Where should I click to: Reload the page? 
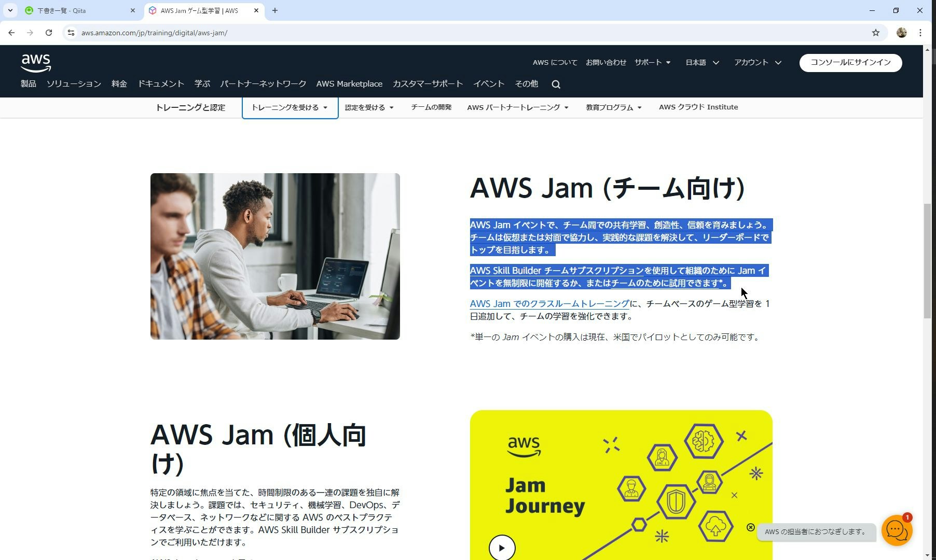pyautogui.click(x=49, y=33)
